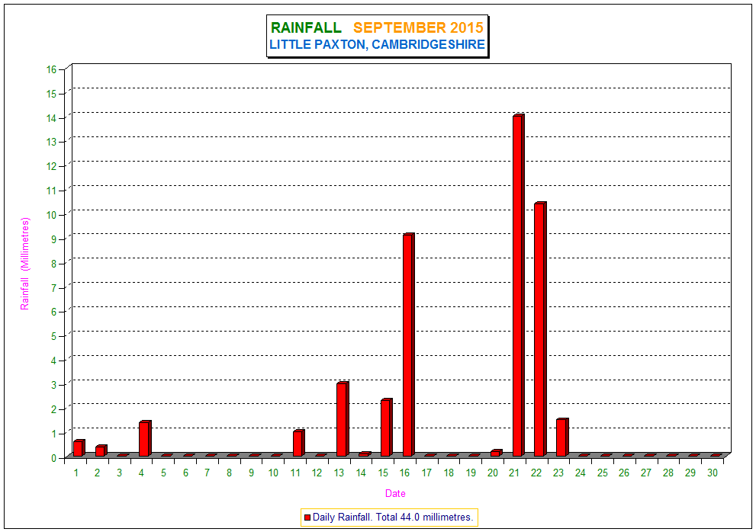This screenshot has height=532, width=756.
Task: Click the y-axis value '3'
Action: [54, 385]
